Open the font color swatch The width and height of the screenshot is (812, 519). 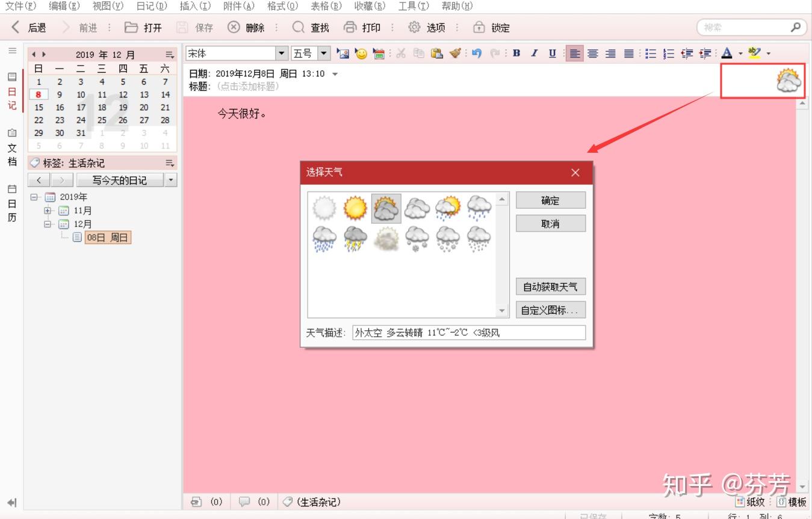tap(728, 53)
